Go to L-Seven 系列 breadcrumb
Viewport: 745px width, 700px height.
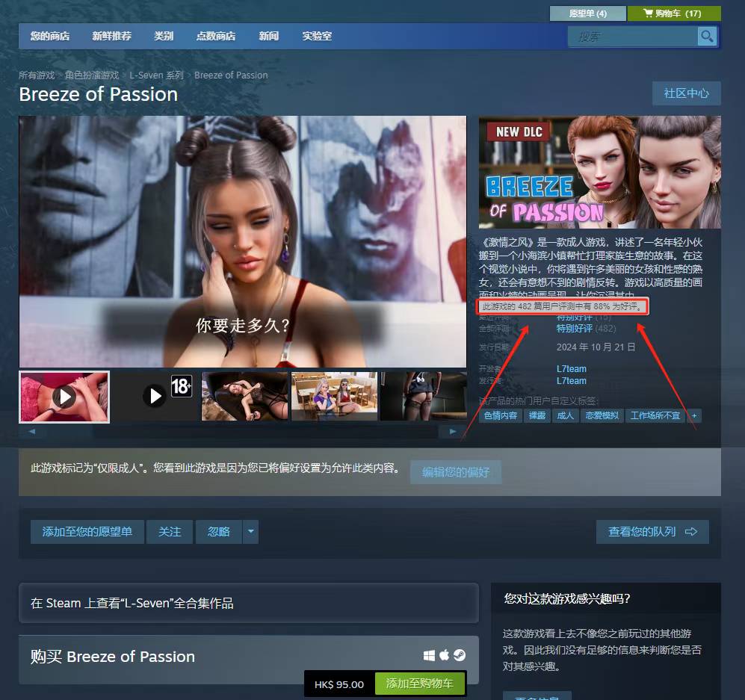(x=156, y=75)
